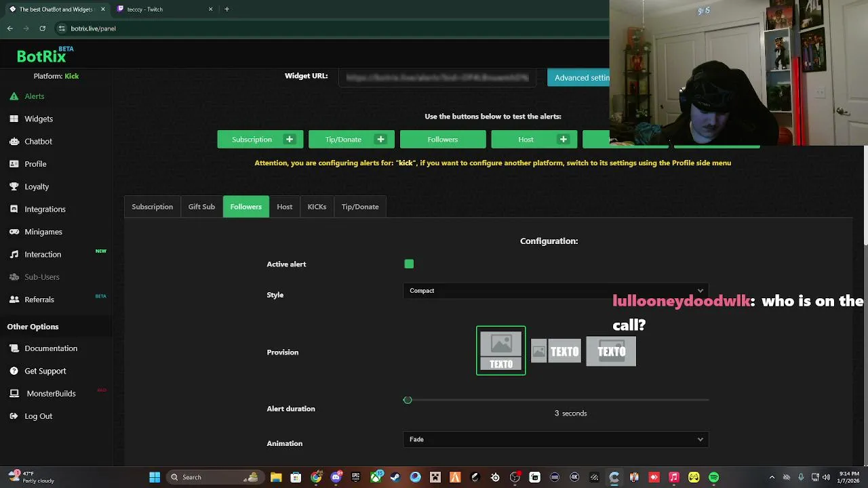Click the "3 seconds" duration value
868x488 pixels.
[x=571, y=413]
